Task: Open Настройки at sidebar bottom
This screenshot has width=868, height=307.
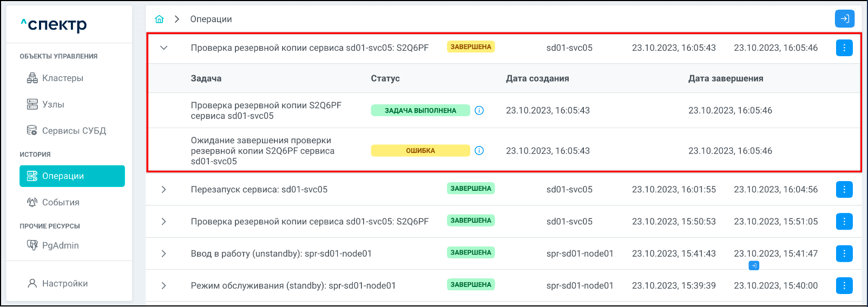Action: (x=64, y=283)
